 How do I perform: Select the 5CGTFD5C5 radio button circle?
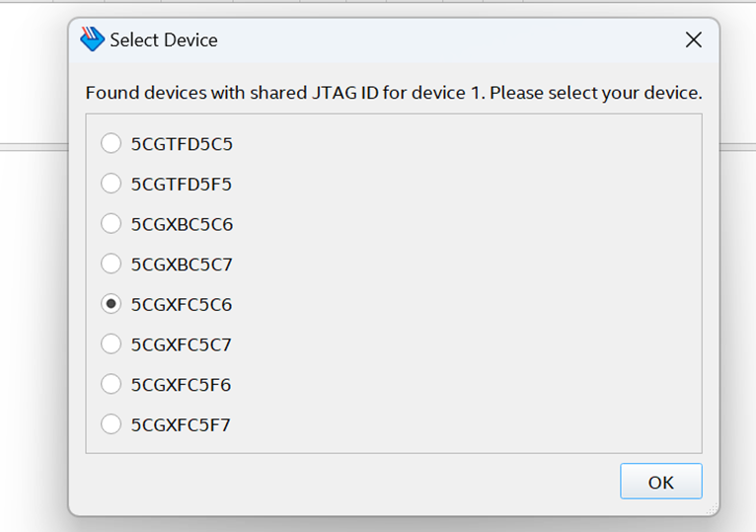112,143
